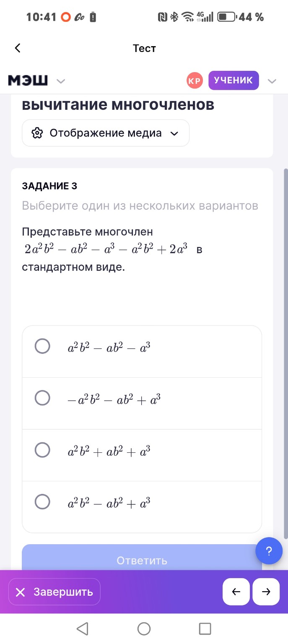The height and width of the screenshot is (644, 288).
Task: Tap the gear icon on Отображение медиа
Action: pos(38,133)
